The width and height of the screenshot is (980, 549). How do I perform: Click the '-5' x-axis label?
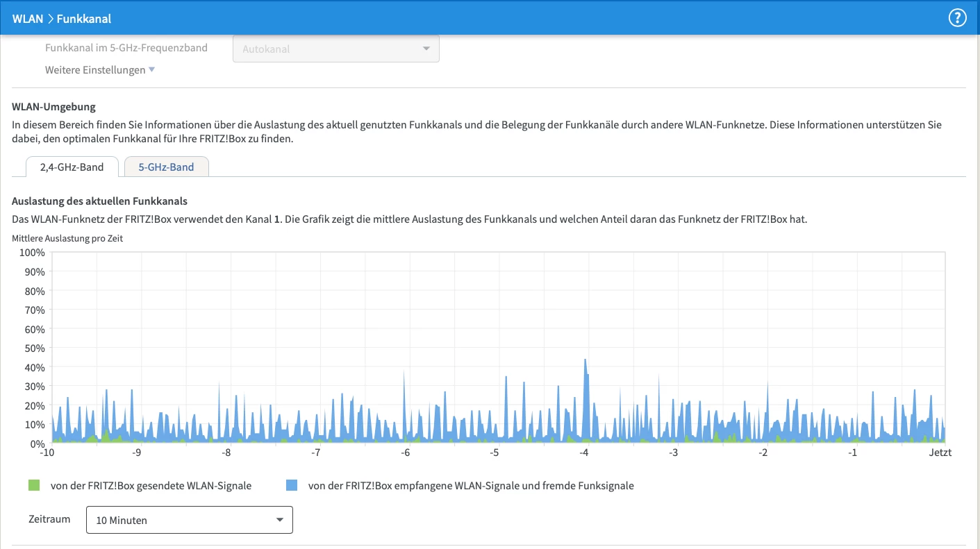tap(495, 453)
